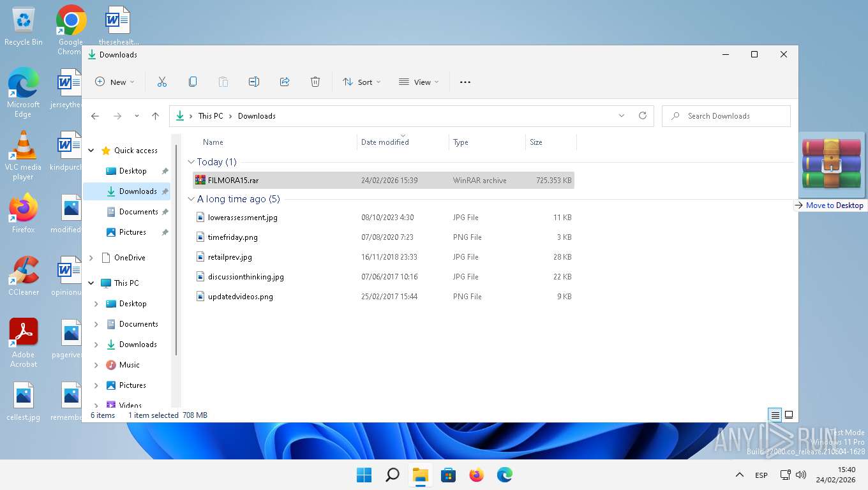Select the lowerassessment.jpg file
Image resolution: width=868 pixels, height=490 pixels.
pyautogui.click(x=384, y=218)
